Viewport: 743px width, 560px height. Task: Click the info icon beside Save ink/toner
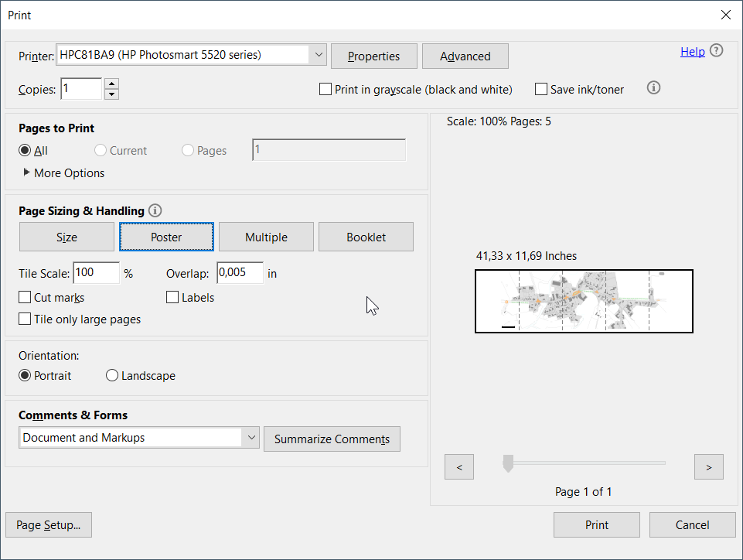(x=653, y=87)
